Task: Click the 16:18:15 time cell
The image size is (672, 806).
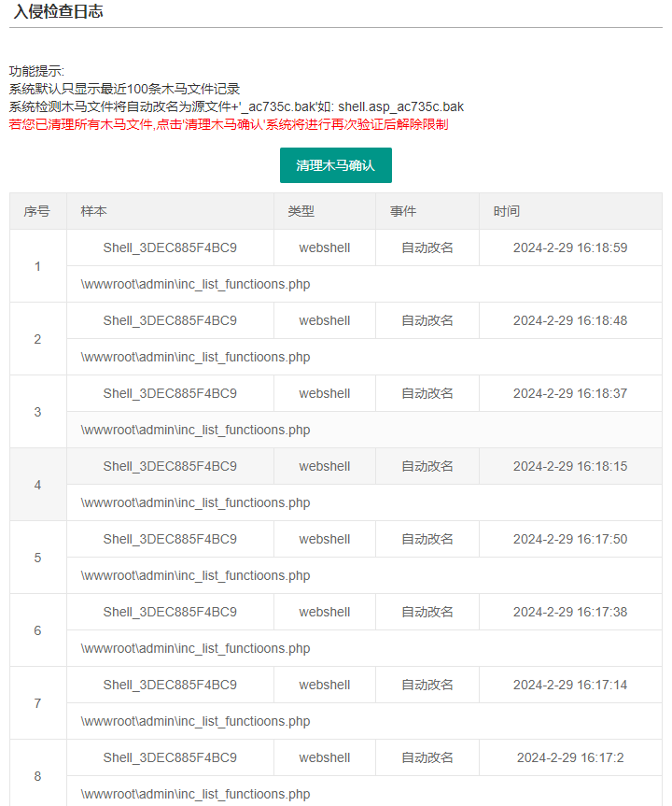Action: (x=569, y=466)
